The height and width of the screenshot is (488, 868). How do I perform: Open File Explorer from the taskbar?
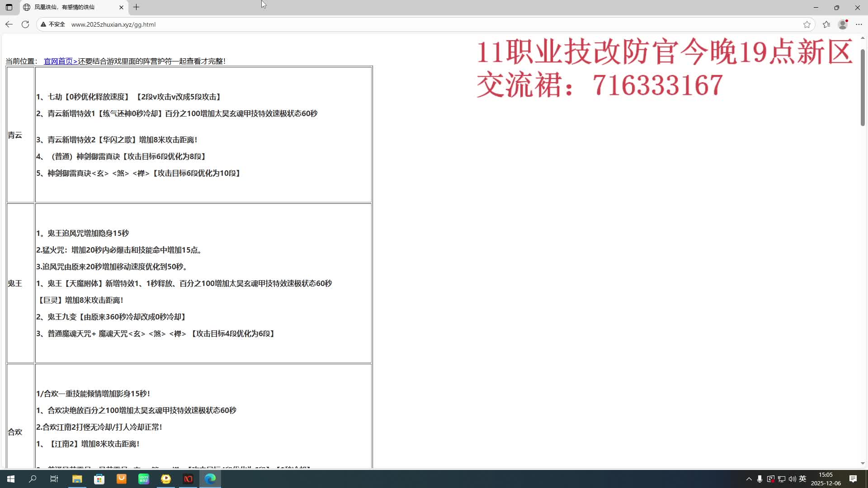77,479
